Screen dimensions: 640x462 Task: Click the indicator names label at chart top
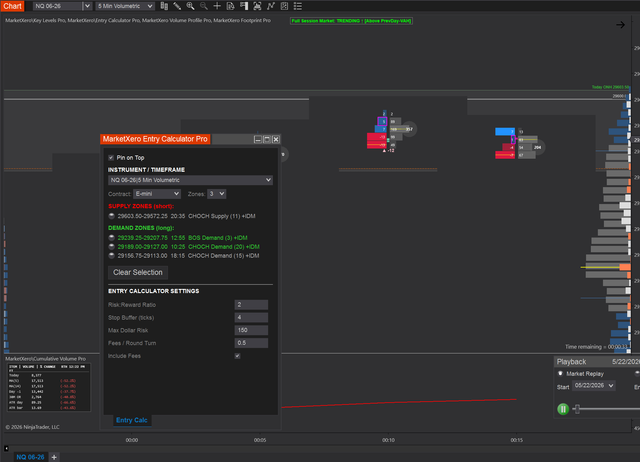(x=138, y=20)
